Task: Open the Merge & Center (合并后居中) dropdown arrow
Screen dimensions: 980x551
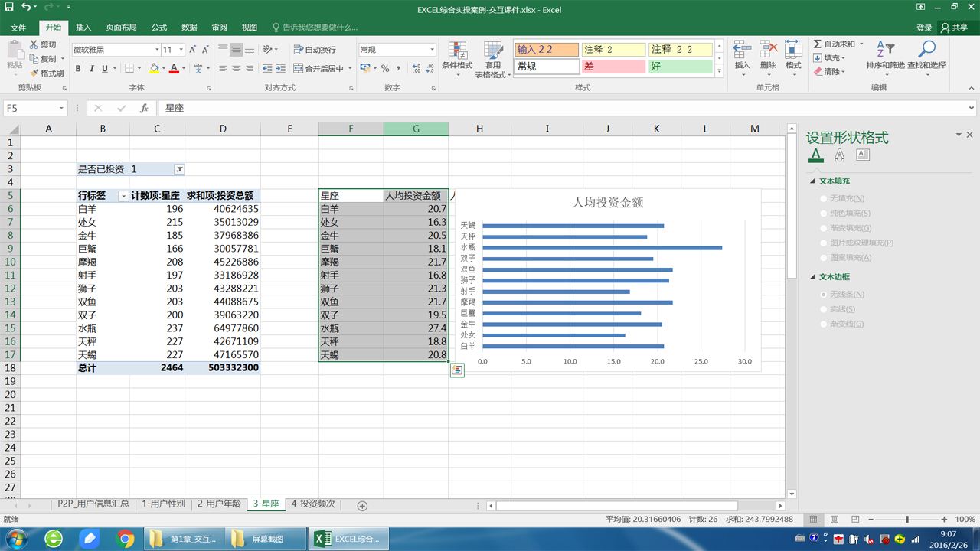Action: click(350, 69)
